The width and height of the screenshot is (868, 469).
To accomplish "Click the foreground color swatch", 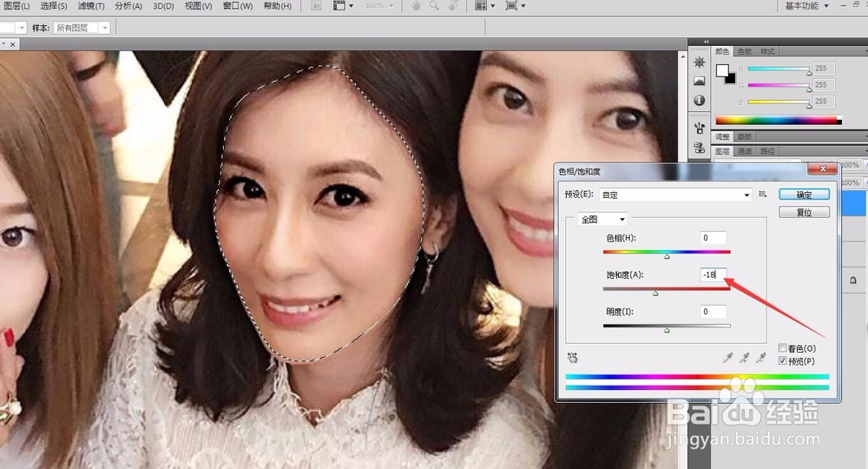I will 722,70.
